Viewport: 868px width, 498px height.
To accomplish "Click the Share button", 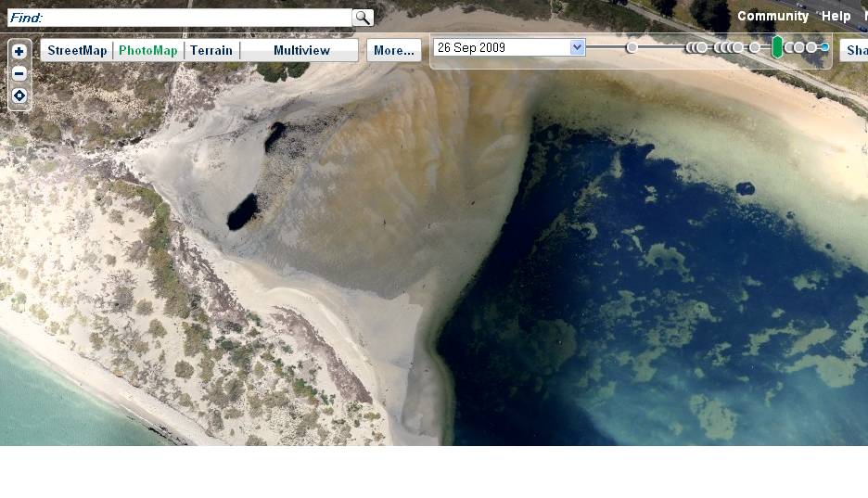I will pyautogui.click(x=855, y=50).
